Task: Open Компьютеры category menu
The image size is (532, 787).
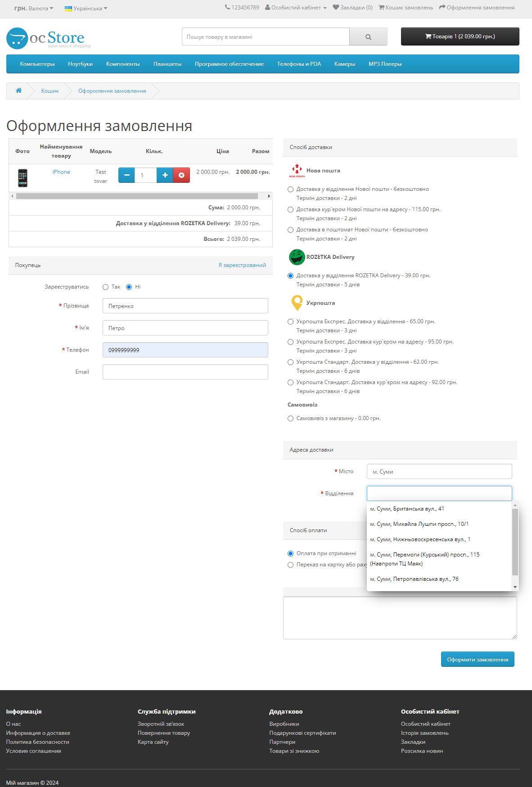Action: click(x=37, y=64)
